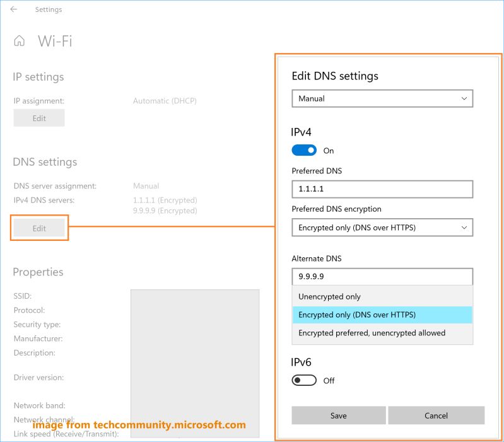The height and width of the screenshot is (442, 504).
Task: Save the DNS settings
Action: click(339, 416)
